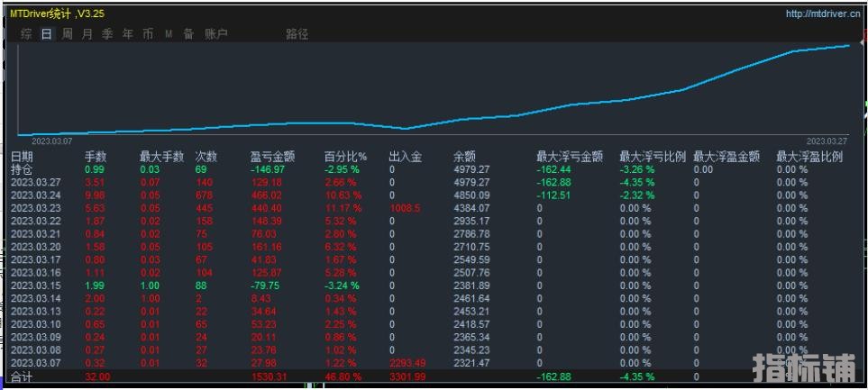Switch to the 周 weekly tab
The height and width of the screenshot is (390, 868).
pyautogui.click(x=68, y=34)
